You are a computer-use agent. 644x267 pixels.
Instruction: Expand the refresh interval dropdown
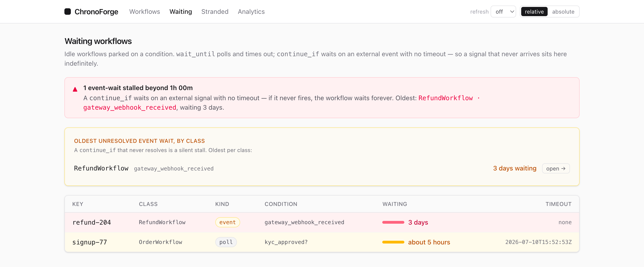[503, 12]
